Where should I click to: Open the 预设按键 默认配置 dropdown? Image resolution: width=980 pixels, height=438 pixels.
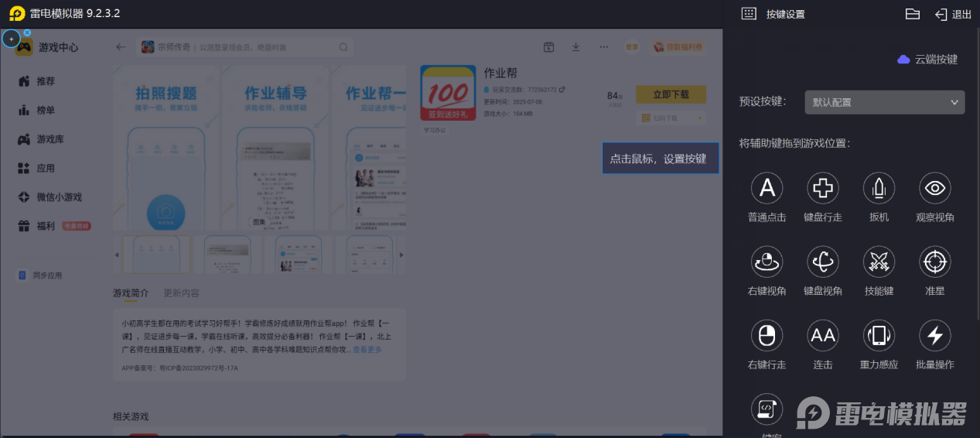(x=884, y=102)
